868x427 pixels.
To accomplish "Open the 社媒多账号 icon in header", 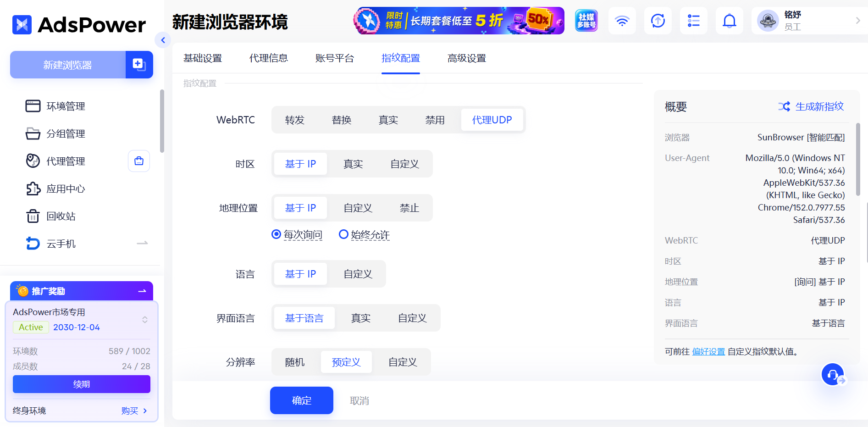I will click(586, 21).
